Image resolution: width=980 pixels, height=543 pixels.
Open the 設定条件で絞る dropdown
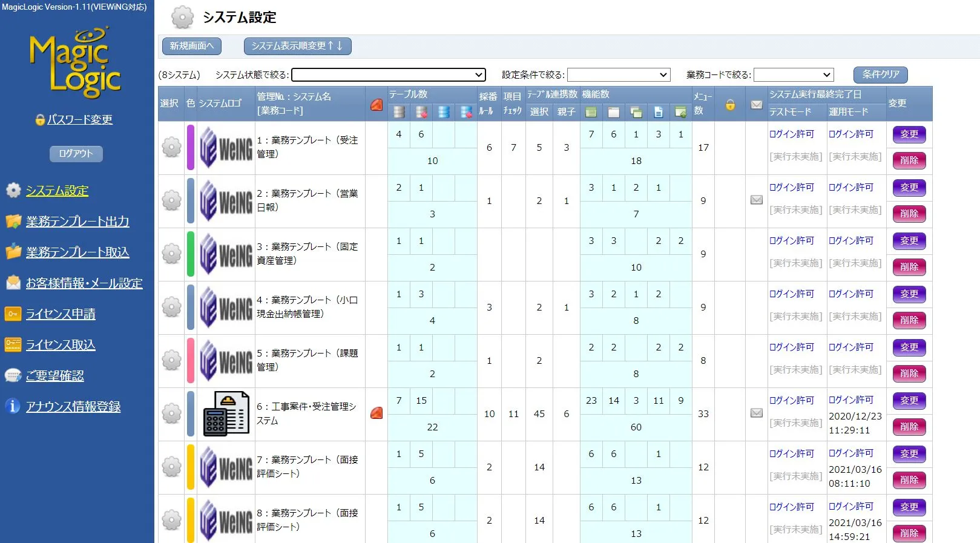click(x=618, y=74)
